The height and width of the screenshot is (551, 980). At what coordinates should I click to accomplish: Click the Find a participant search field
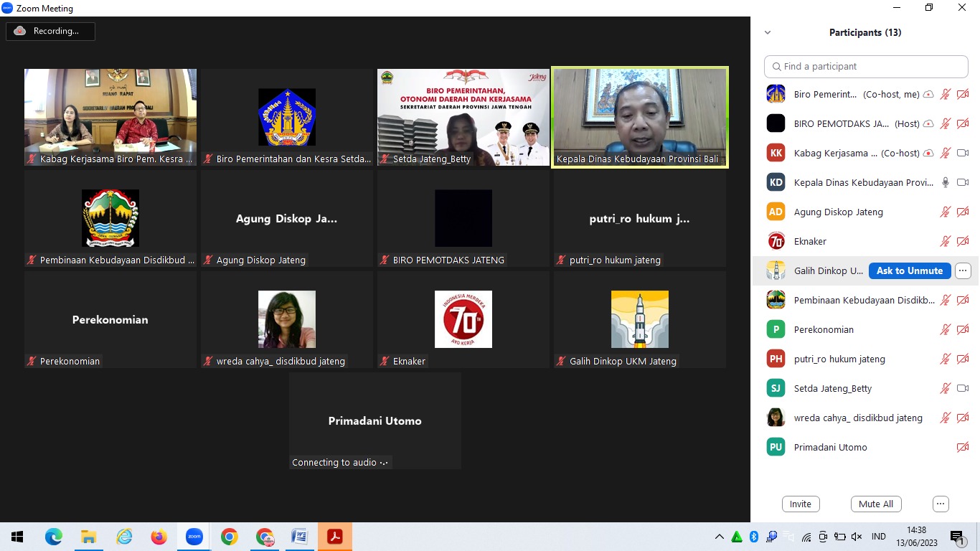point(866,66)
